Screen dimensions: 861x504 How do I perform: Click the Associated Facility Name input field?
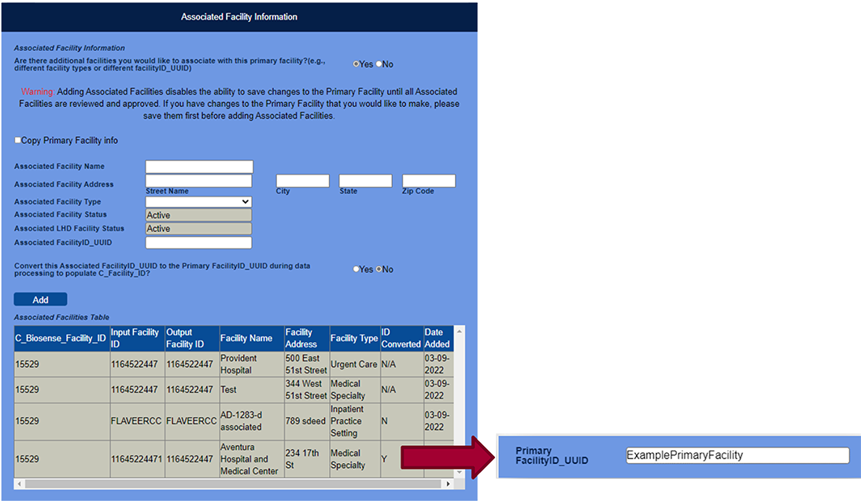click(198, 166)
